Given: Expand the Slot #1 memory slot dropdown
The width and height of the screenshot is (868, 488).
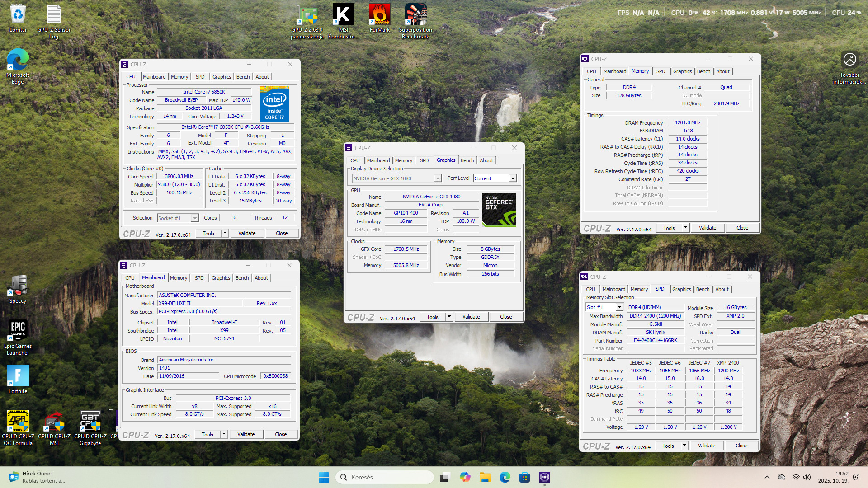Looking at the screenshot, I should (619, 307).
